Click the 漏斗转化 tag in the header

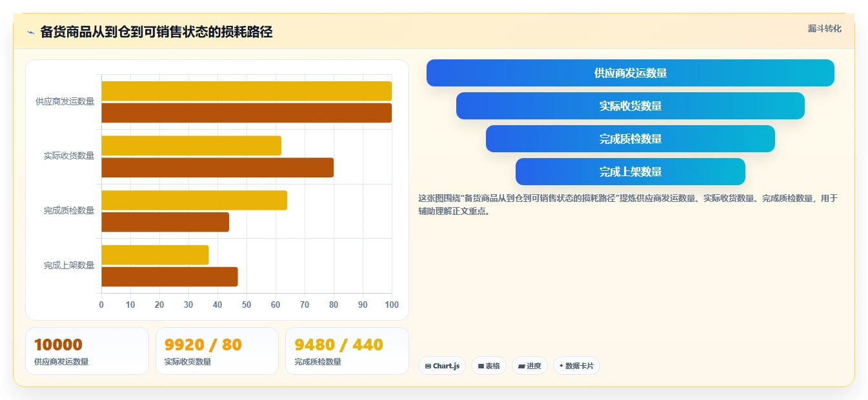click(x=824, y=29)
